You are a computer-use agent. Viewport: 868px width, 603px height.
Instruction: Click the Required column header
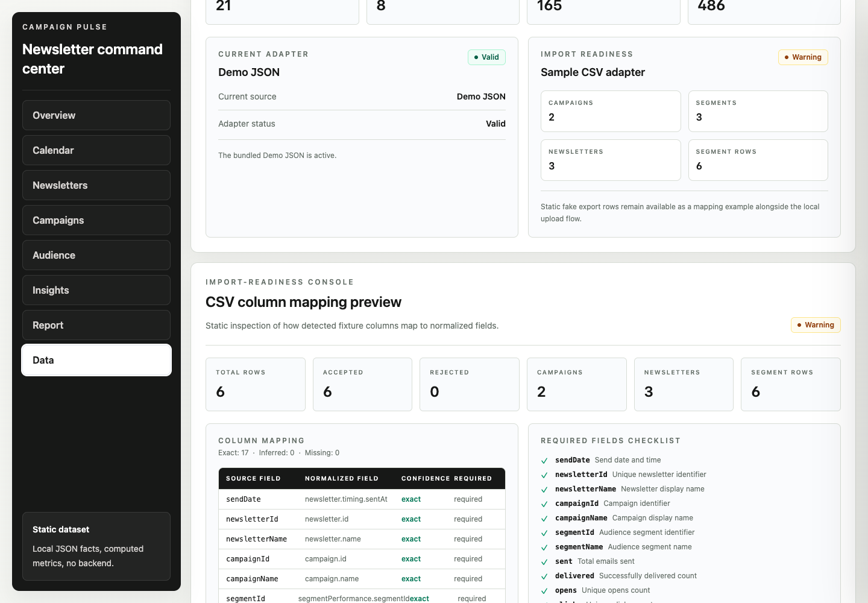click(x=473, y=479)
